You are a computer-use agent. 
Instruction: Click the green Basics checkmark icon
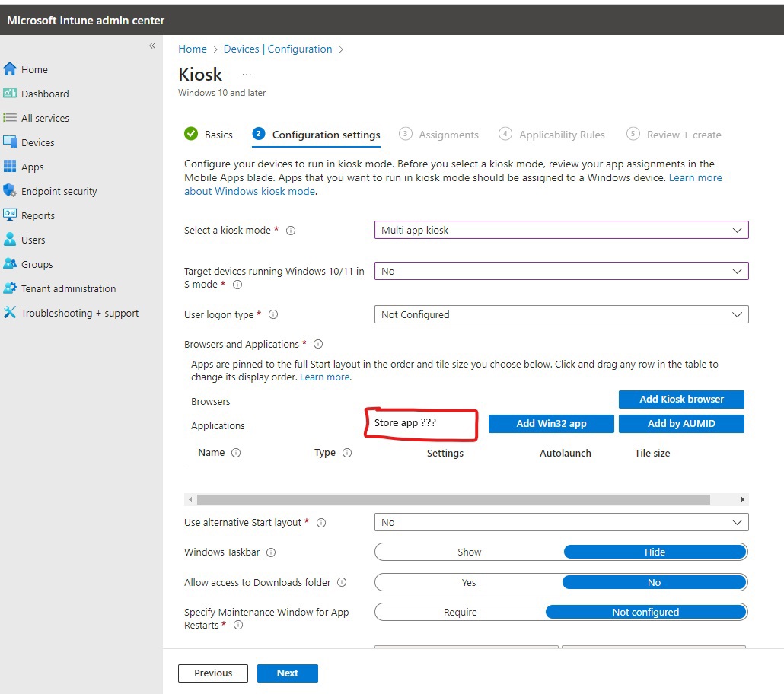coord(191,134)
